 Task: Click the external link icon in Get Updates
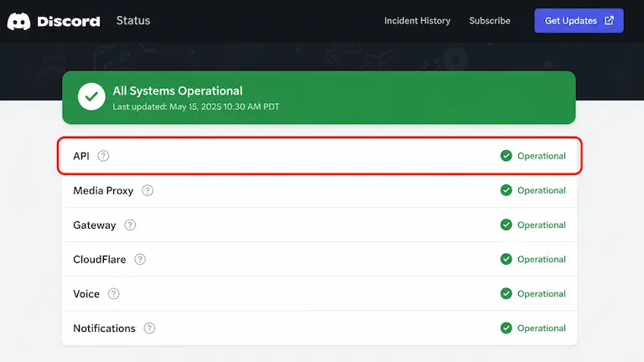coord(609,20)
